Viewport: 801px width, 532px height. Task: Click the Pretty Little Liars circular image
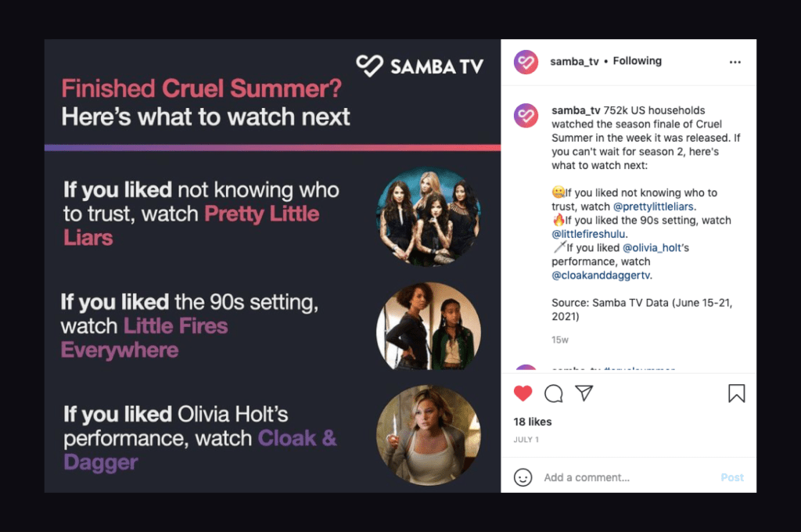[x=429, y=216]
